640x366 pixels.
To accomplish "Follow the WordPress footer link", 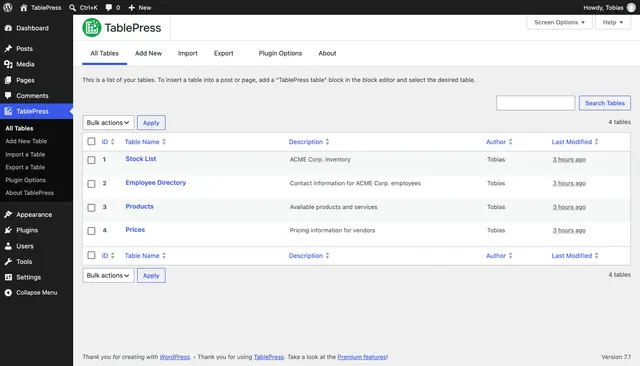I will (175, 357).
